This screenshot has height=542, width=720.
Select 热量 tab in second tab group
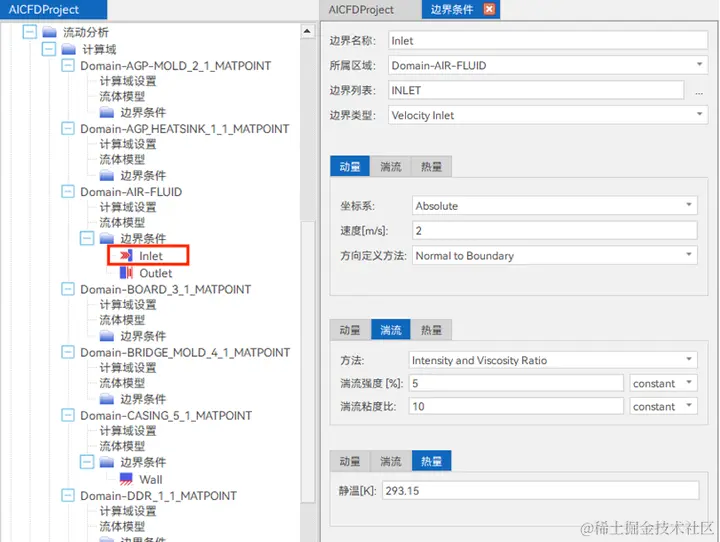[x=431, y=330]
